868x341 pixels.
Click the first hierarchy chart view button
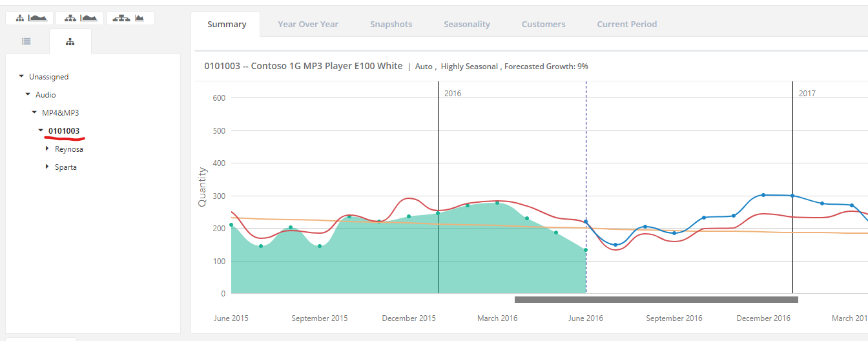pyautogui.click(x=30, y=18)
